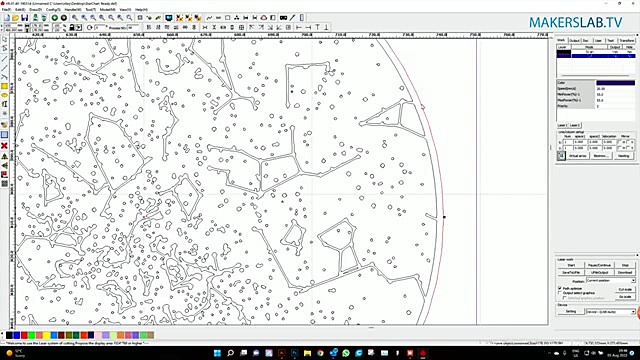Open WhatsApp from the taskbar

click(346, 353)
